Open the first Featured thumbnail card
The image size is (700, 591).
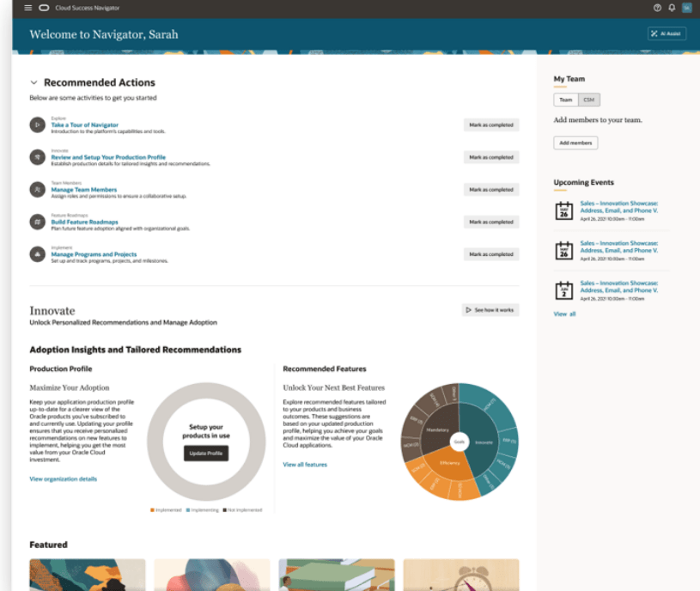click(x=87, y=575)
